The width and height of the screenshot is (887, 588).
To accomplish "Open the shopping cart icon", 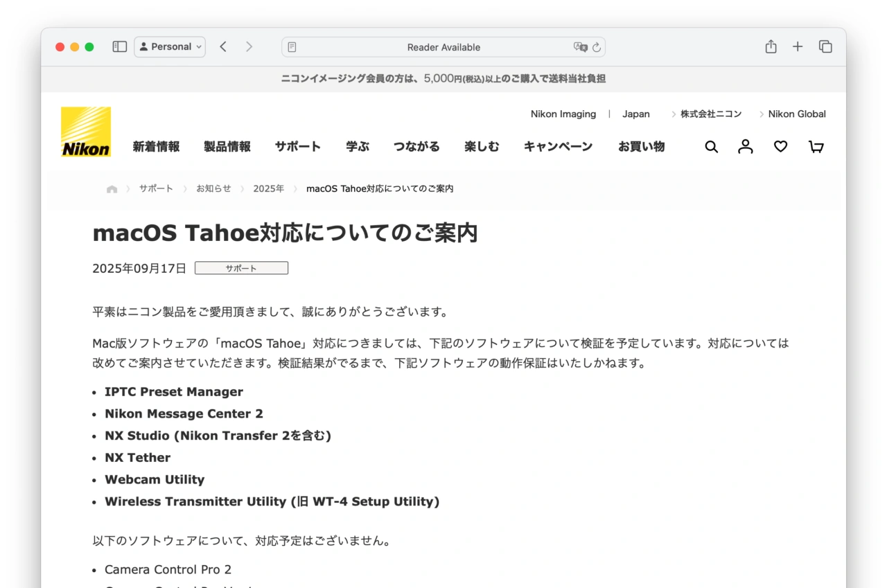I will pyautogui.click(x=816, y=147).
